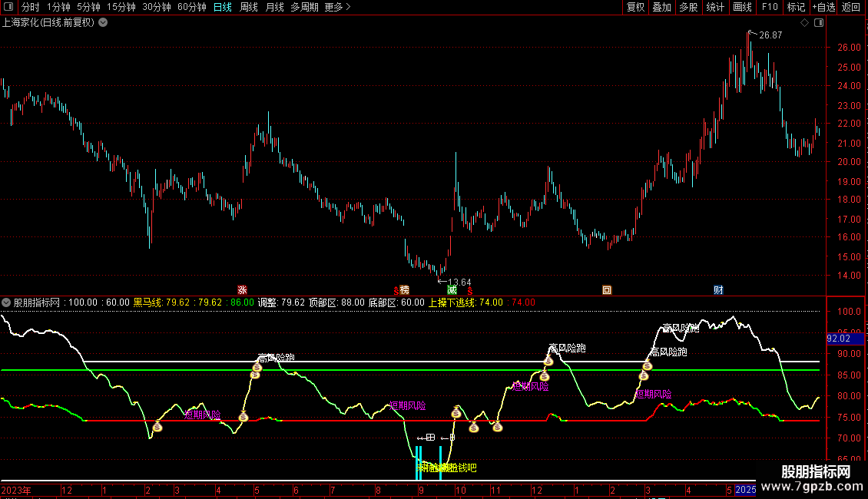This screenshot has width=868, height=499.
Task: Click the 榜 event marker icon
Action: point(403,290)
